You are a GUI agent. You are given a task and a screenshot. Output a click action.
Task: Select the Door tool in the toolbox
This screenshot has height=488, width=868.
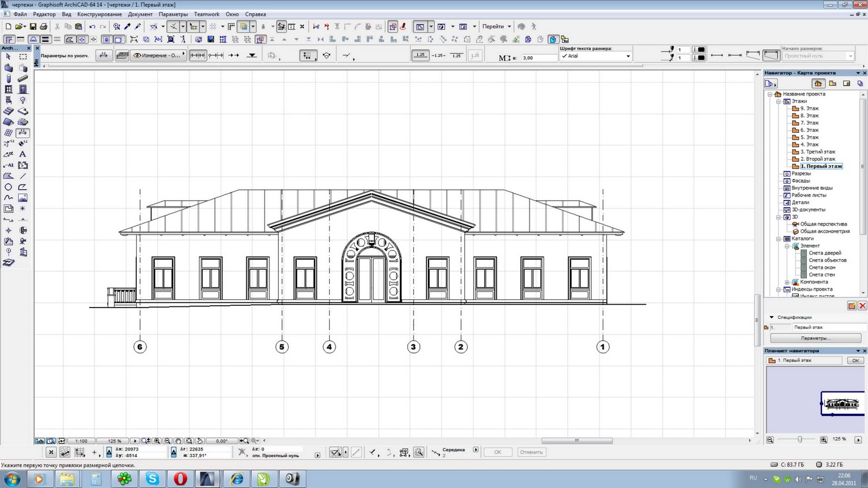click(22, 89)
